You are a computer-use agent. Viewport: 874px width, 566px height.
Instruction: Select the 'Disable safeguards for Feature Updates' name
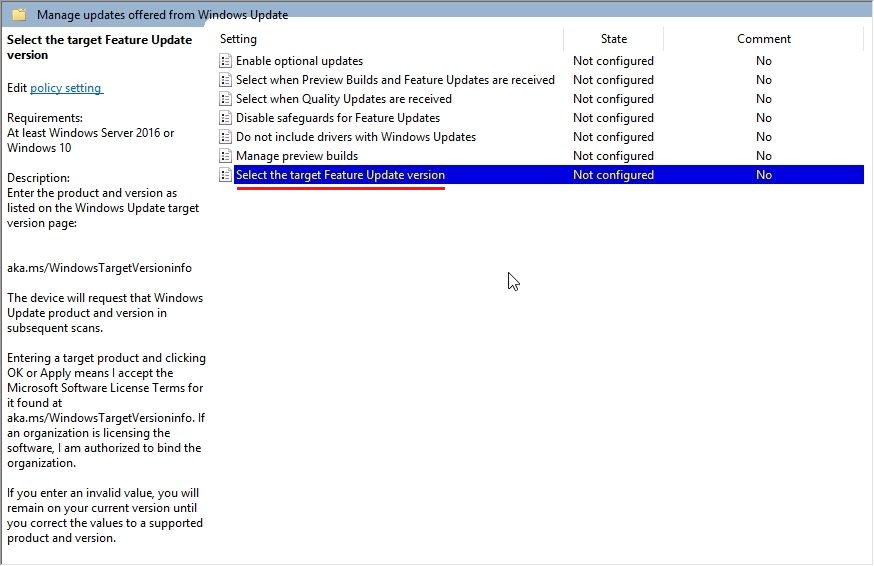pos(337,118)
